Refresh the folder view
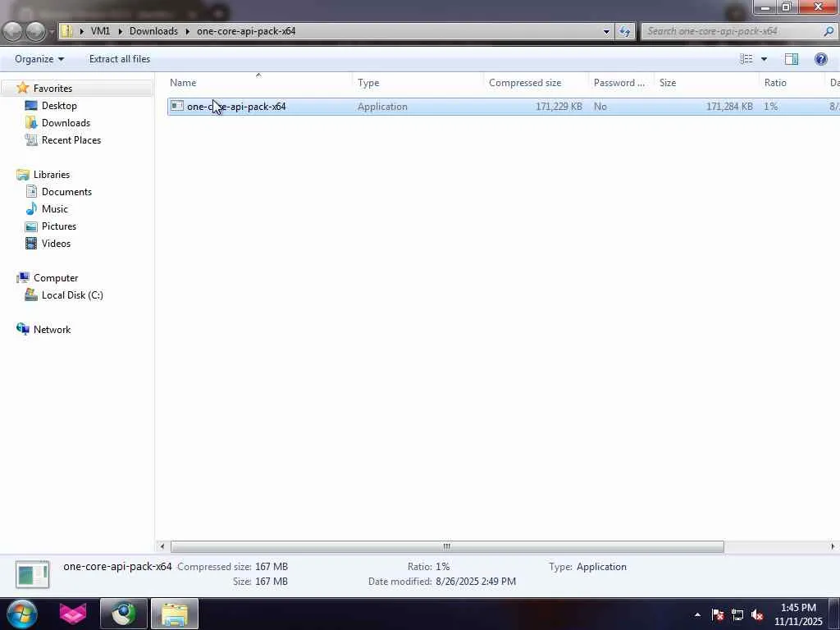This screenshot has height=630, width=840. (x=624, y=31)
